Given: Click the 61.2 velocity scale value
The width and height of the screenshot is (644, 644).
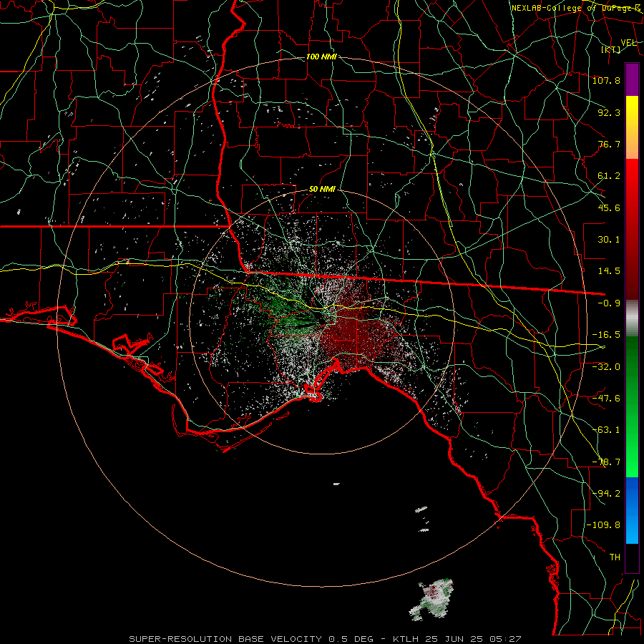Looking at the screenshot, I should pos(609,176).
